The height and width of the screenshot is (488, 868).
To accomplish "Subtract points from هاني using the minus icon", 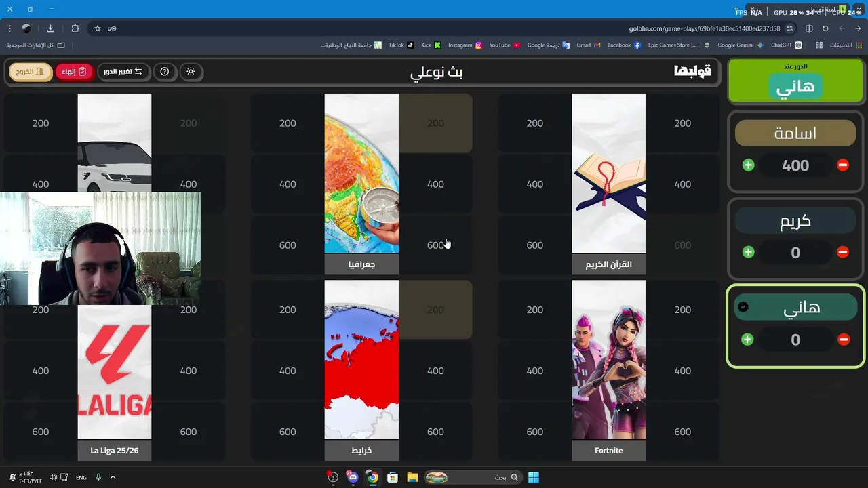I will pos(844,340).
